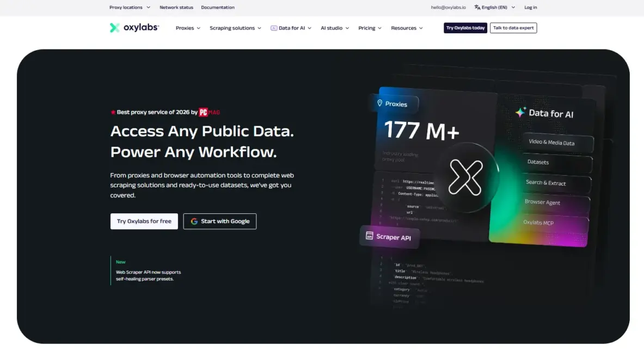
Task: Click the Data for AI heading in graphic
Action: coord(551,114)
